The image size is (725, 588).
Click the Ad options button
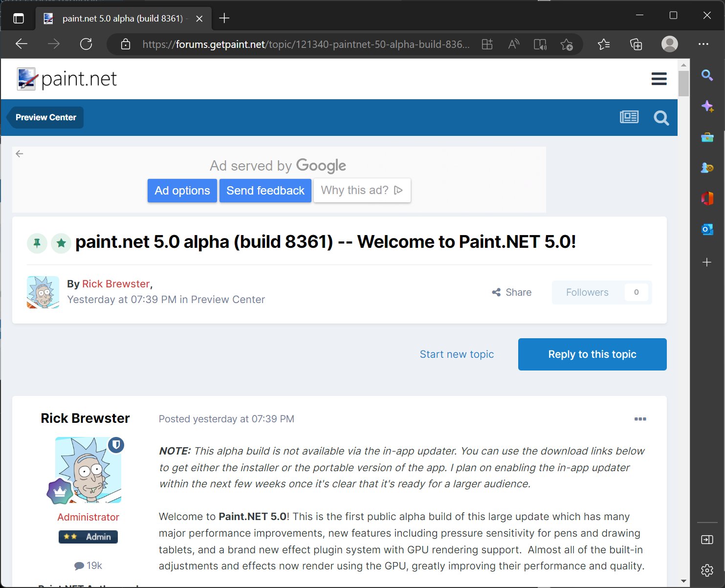click(182, 191)
